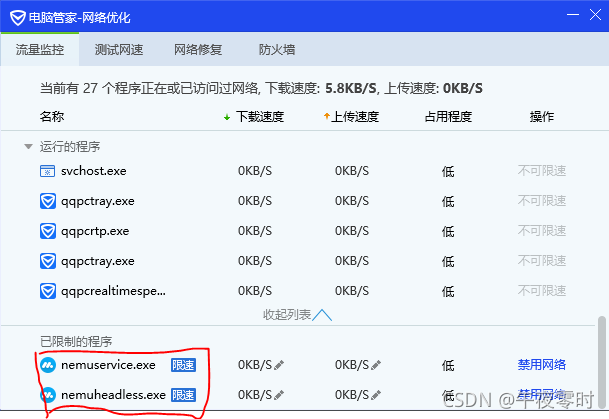This screenshot has height=419, width=609.
Task: Click 不可限速 for qqpcrtp.exe
Action: pyautogui.click(x=541, y=231)
